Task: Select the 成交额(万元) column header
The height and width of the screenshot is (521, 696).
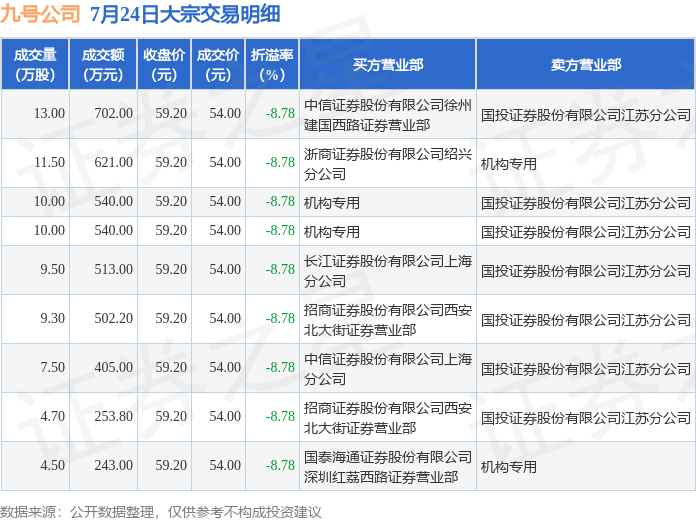Action: [x=103, y=64]
